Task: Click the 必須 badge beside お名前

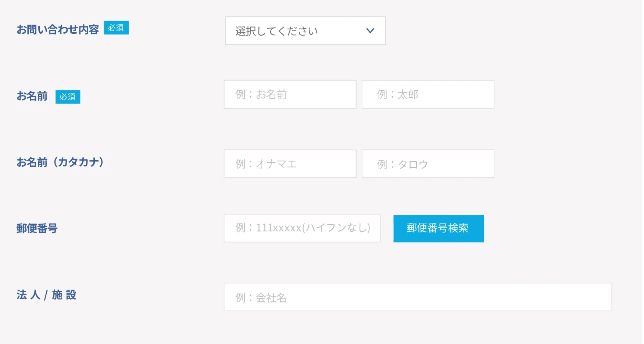Action: point(68,97)
